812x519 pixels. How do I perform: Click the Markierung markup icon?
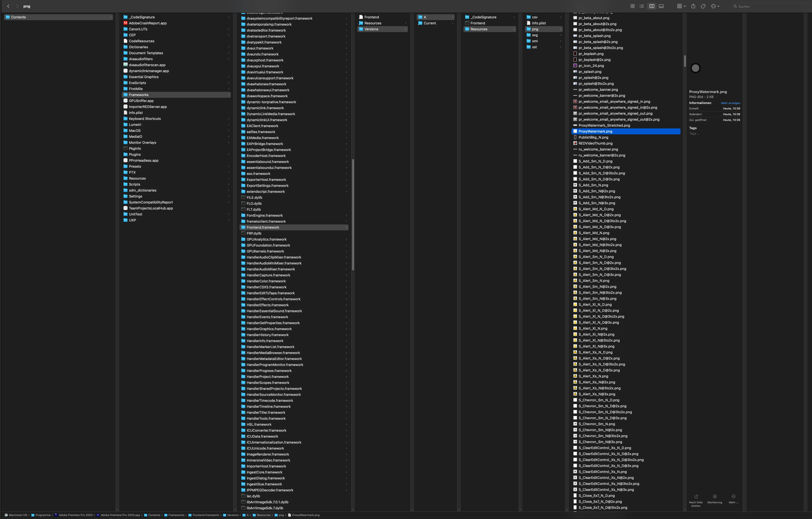[x=715, y=496]
